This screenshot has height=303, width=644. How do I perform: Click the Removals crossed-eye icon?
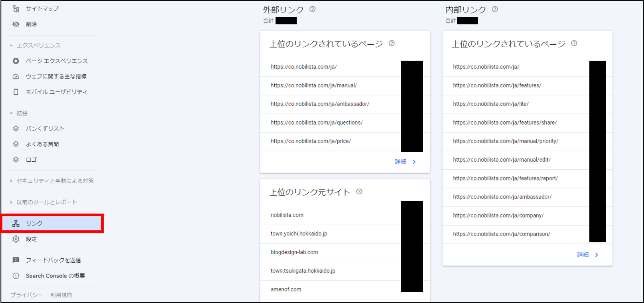click(x=16, y=24)
